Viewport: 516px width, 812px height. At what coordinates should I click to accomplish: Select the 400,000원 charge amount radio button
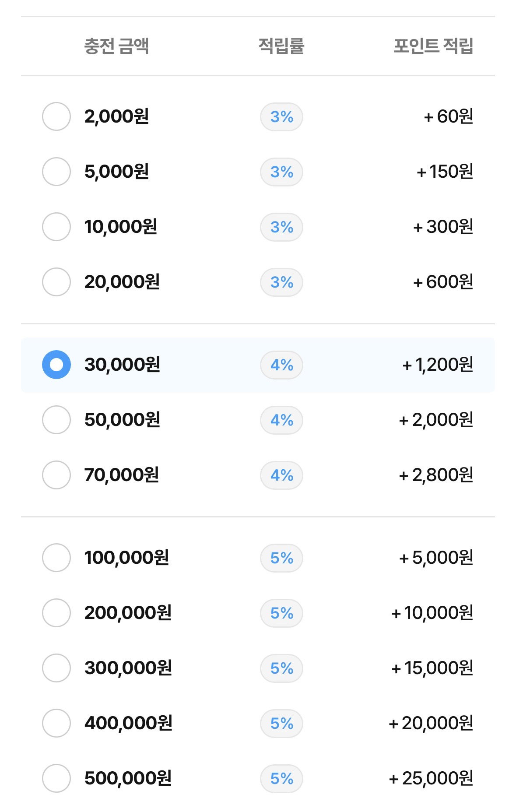[x=56, y=723]
